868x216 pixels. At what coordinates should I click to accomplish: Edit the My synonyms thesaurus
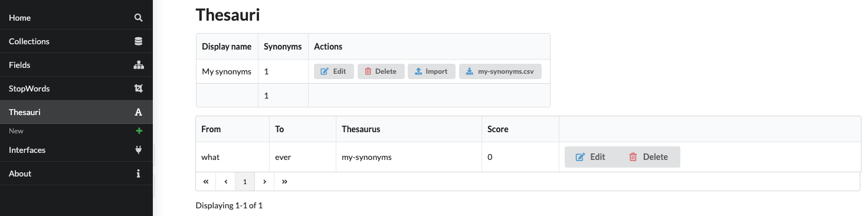pos(334,71)
